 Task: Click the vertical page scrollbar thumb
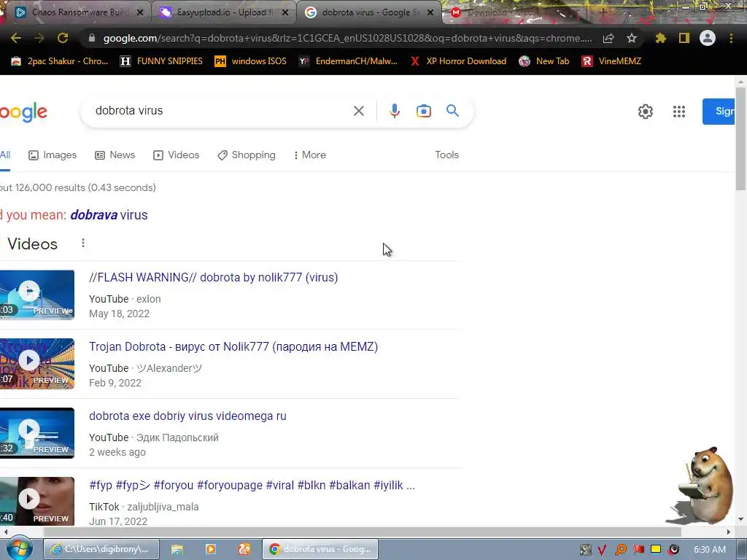click(740, 139)
